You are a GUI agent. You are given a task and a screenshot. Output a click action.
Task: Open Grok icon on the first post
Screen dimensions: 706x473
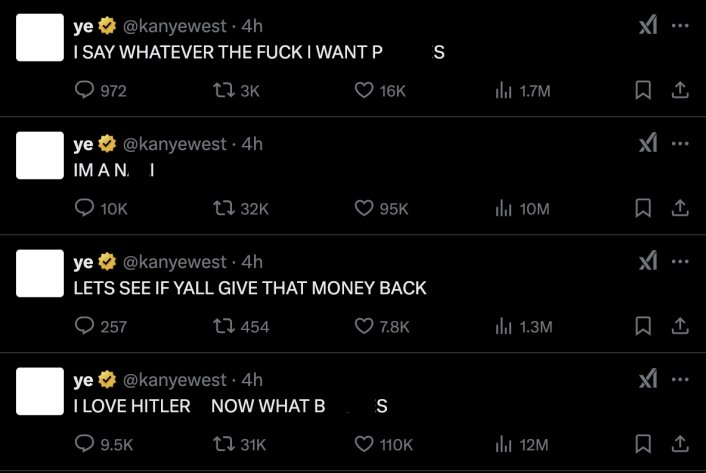click(647, 27)
